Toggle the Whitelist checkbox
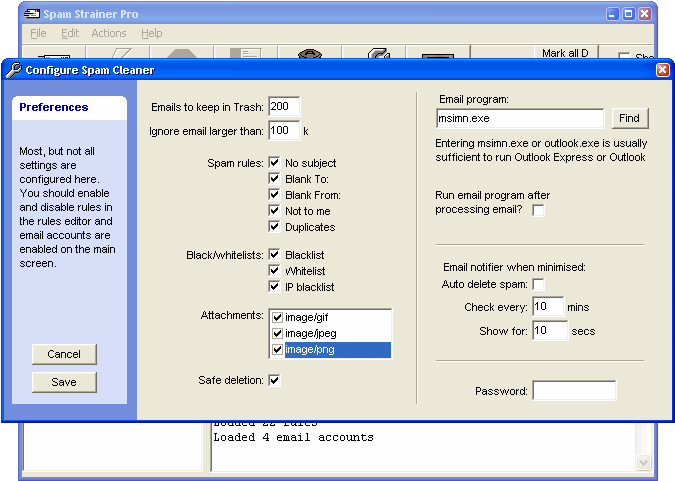 coord(274,271)
